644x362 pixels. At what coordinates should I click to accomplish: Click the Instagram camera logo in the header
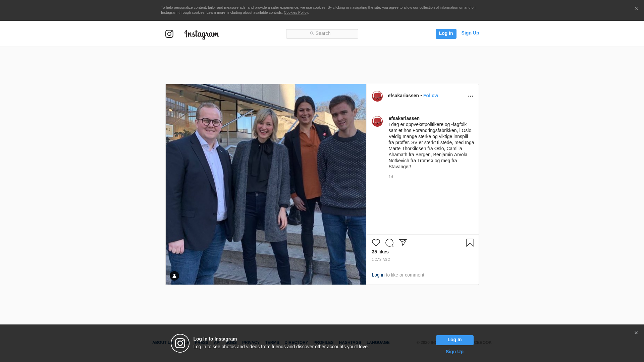169,34
